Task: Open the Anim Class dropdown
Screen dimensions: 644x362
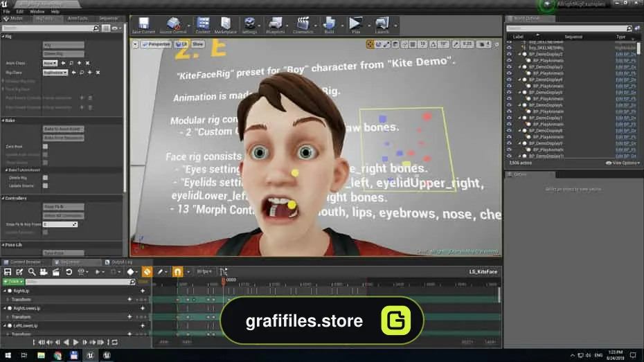Action: click(50, 63)
